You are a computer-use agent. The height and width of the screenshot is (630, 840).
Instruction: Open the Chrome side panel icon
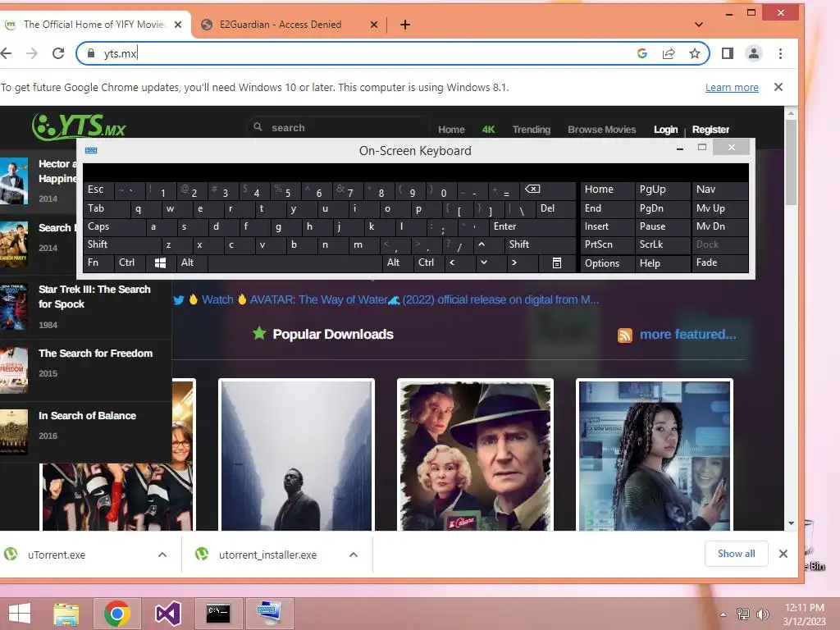click(727, 53)
